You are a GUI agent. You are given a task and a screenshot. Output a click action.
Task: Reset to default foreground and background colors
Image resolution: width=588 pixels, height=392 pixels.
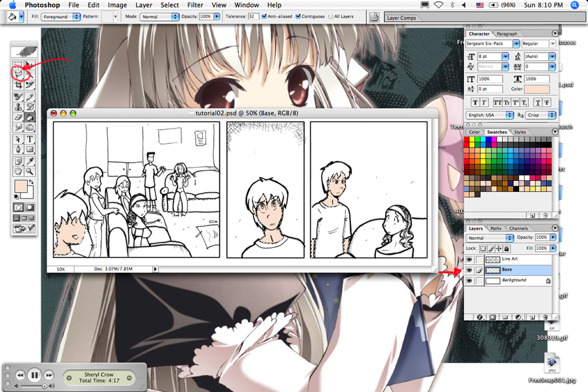coord(16,197)
